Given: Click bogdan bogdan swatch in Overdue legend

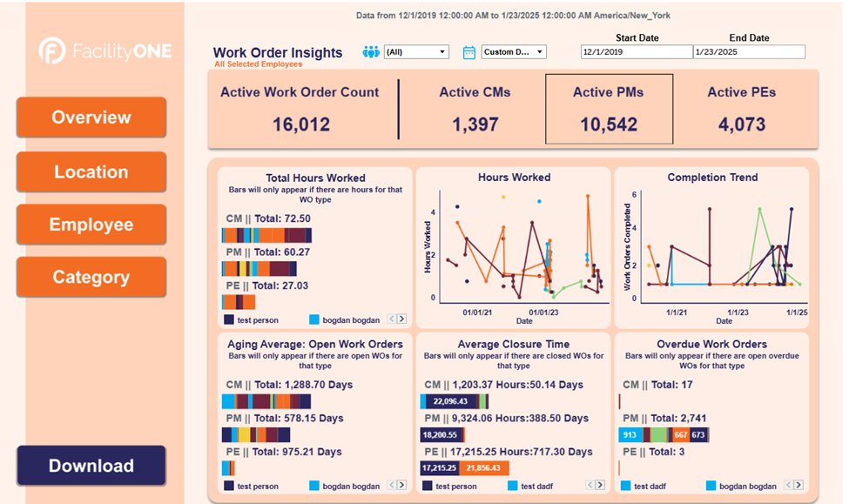Looking at the screenshot, I should [x=711, y=486].
